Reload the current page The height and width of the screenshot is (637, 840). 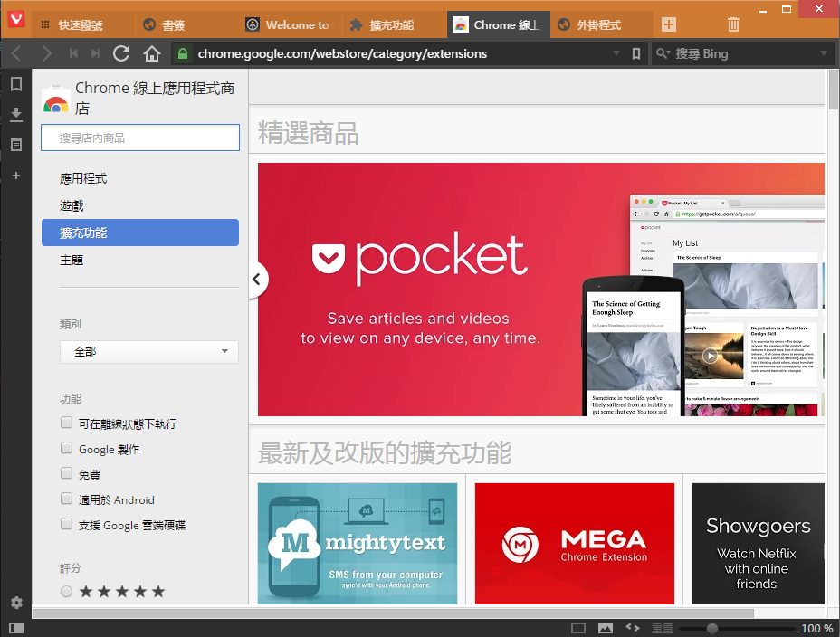(x=121, y=53)
